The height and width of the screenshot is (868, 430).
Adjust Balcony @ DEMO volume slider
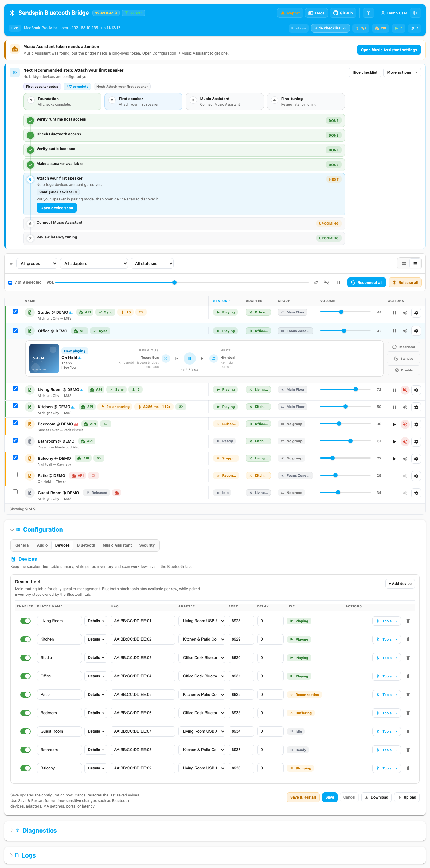[345, 458]
